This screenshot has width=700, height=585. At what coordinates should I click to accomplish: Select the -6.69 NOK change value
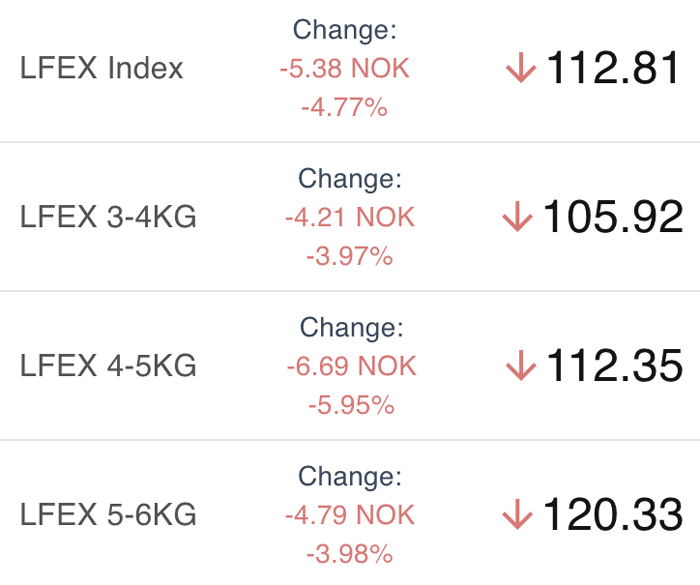coord(351,366)
